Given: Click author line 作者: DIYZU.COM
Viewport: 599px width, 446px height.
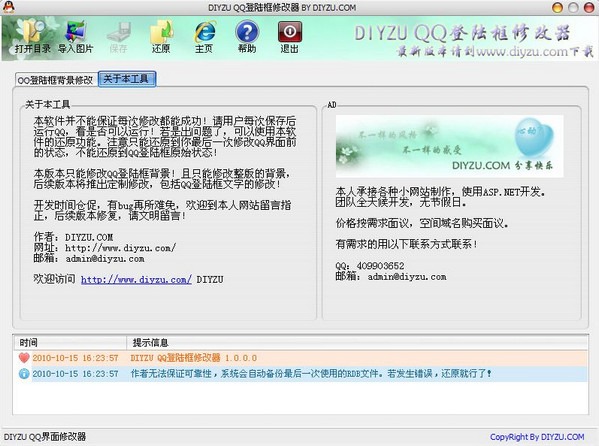Looking at the screenshot, I should pyautogui.click(x=73, y=237).
